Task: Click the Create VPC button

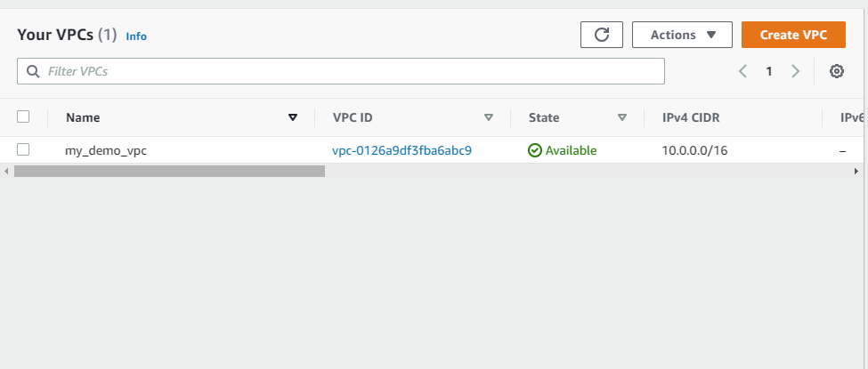Action: click(793, 35)
